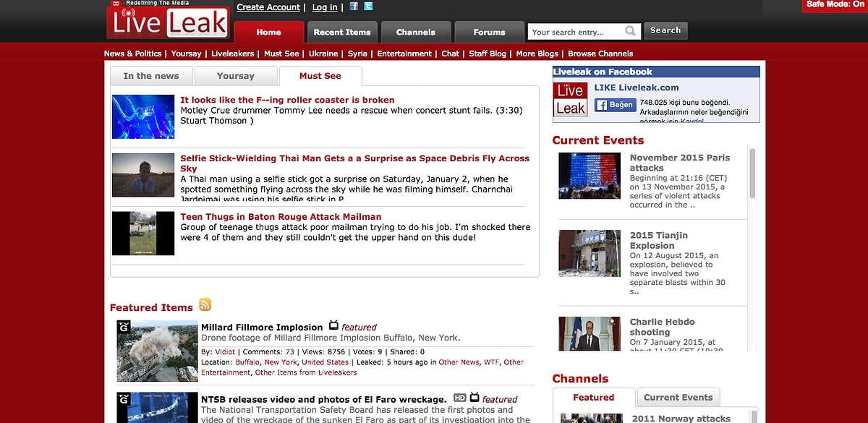Open the Forums tab
868x423 pixels.
click(x=490, y=32)
